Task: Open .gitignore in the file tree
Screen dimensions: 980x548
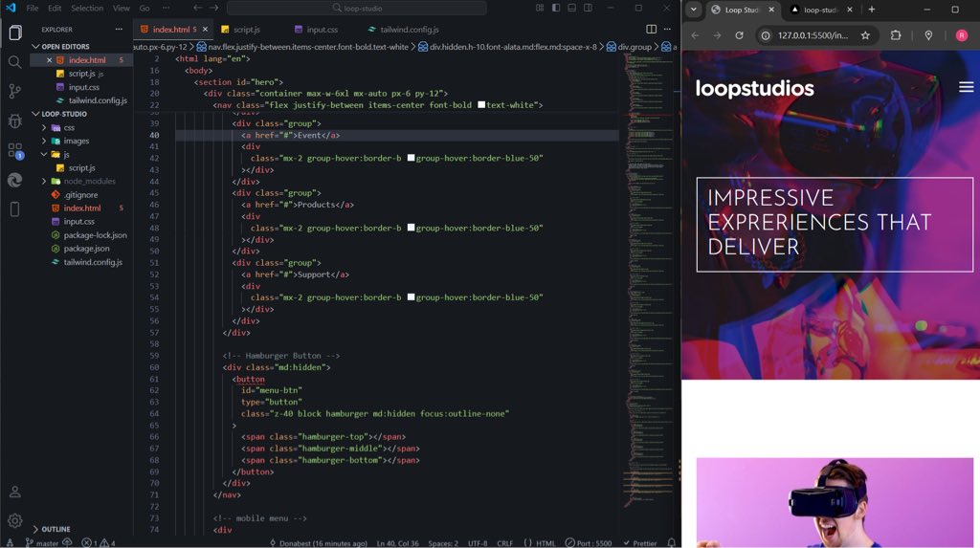Action: tap(80, 195)
